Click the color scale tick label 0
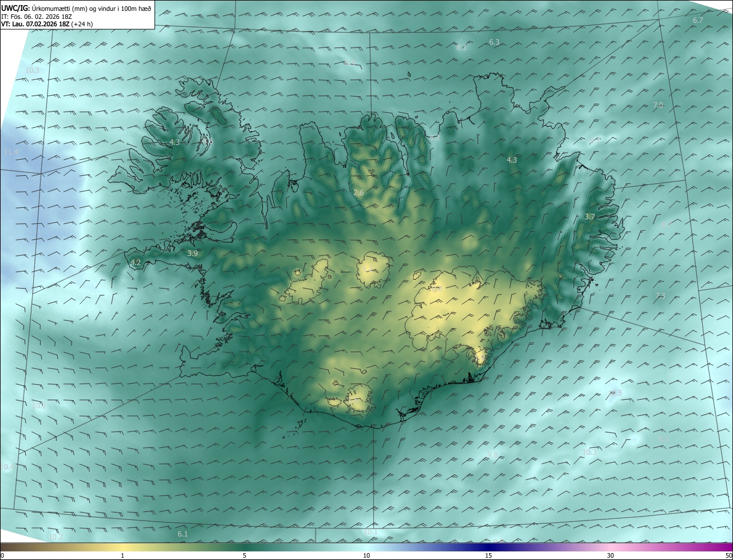Screen dimensions: 733x560 point(2,555)
